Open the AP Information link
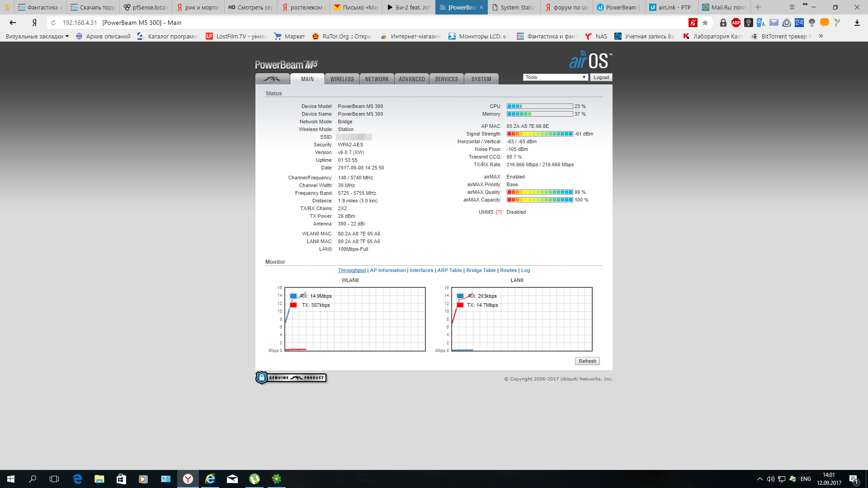Viewport: 868px width, 488px height. [388, 270]
